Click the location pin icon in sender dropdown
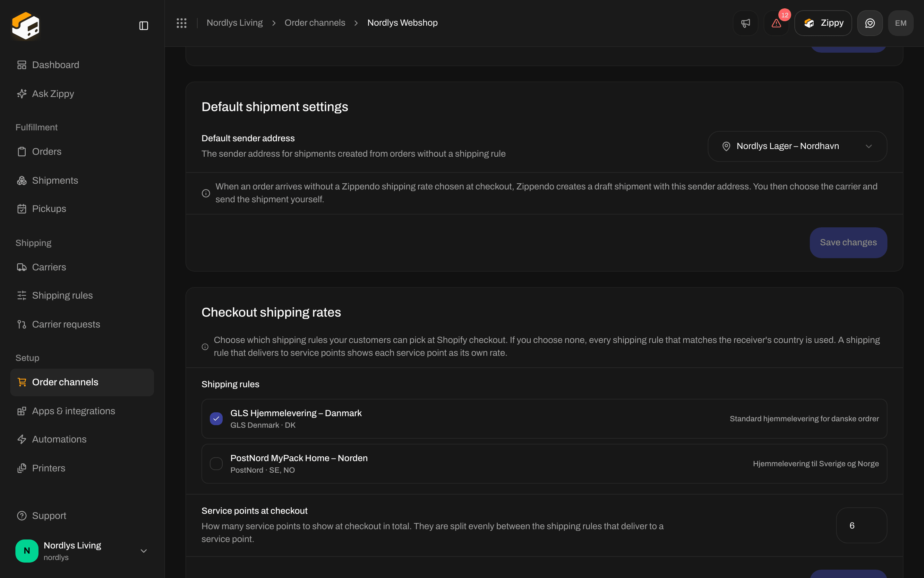924x578 pixels. tap(726, 146)
